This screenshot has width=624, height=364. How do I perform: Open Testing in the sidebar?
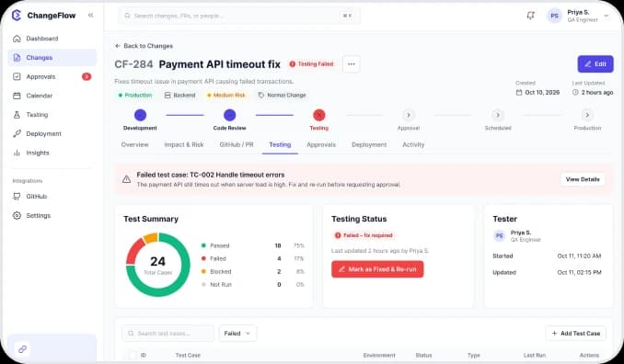click(x=52, y=115)
